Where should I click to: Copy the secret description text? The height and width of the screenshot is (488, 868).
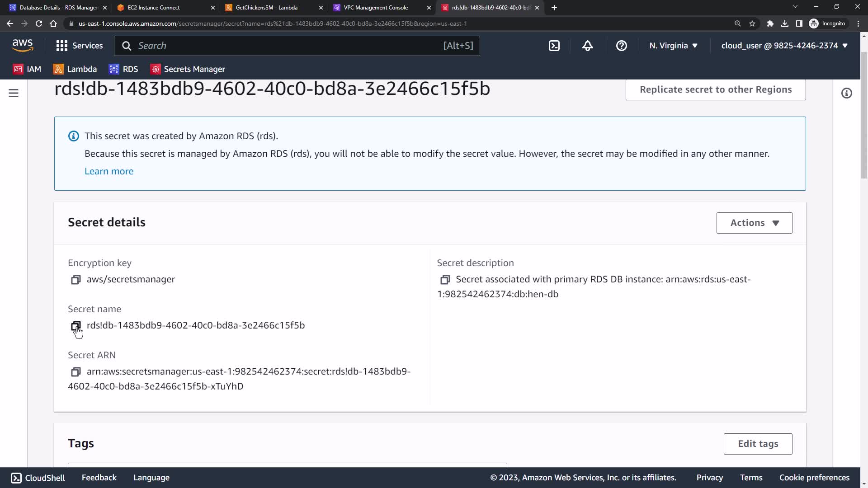[445, 280]
